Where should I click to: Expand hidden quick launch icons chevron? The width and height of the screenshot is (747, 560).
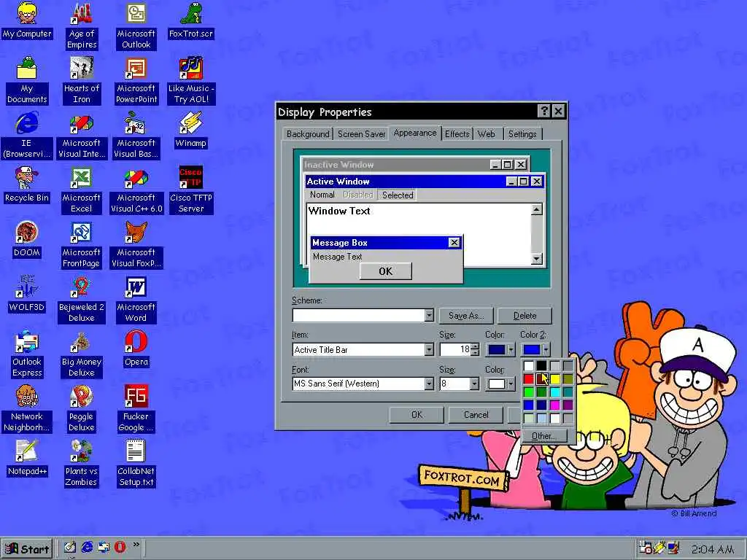(x=136, y=544)
